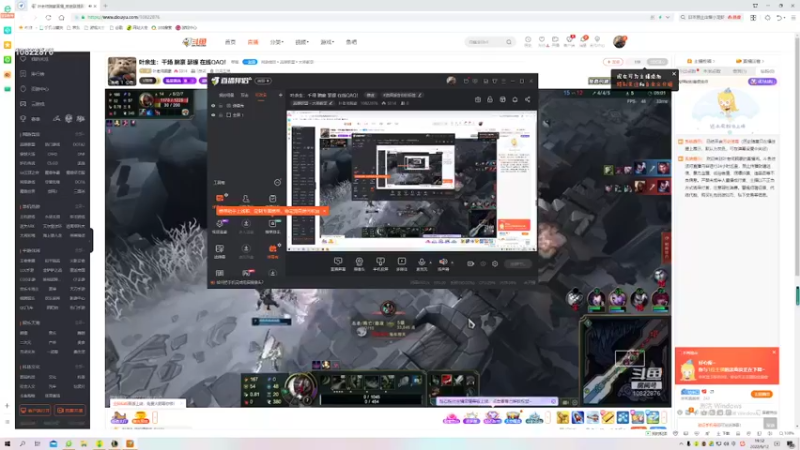Toggle visibility eye of first source
The height and width of the screenshot is (450, 800).
click(x=213, y=106)
